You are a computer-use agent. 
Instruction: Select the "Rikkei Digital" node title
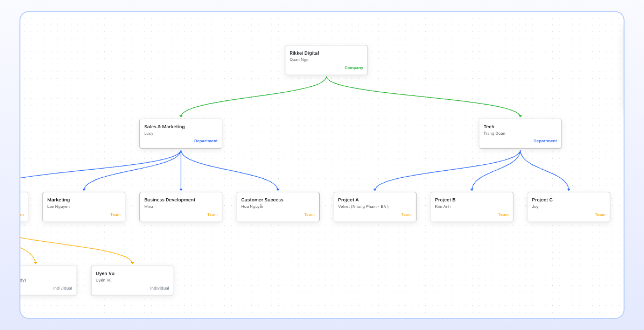[x=304, y=53]
